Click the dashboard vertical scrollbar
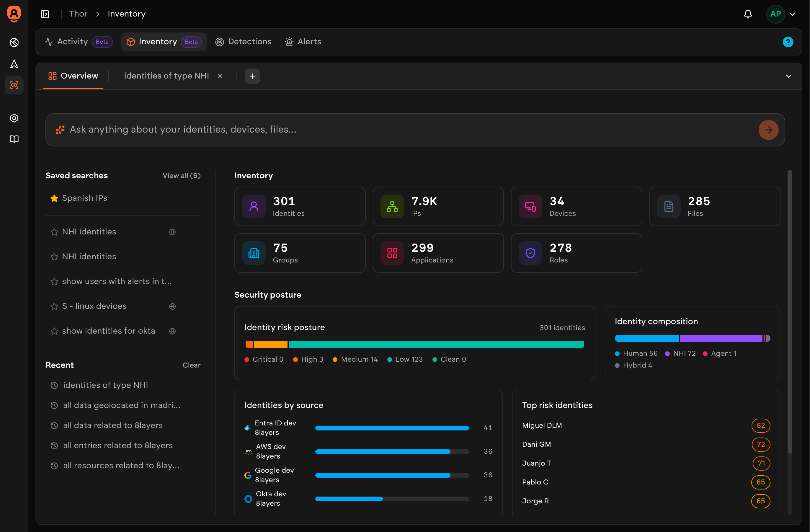Screen dimensions: 810x532 point(790,312)
